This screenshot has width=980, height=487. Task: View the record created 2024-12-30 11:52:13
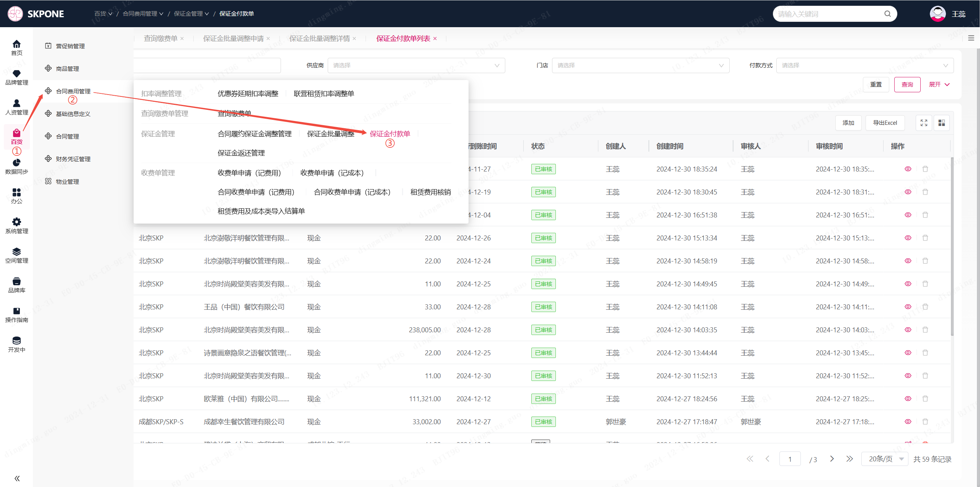pyautogui.click(x=908, y=376)
